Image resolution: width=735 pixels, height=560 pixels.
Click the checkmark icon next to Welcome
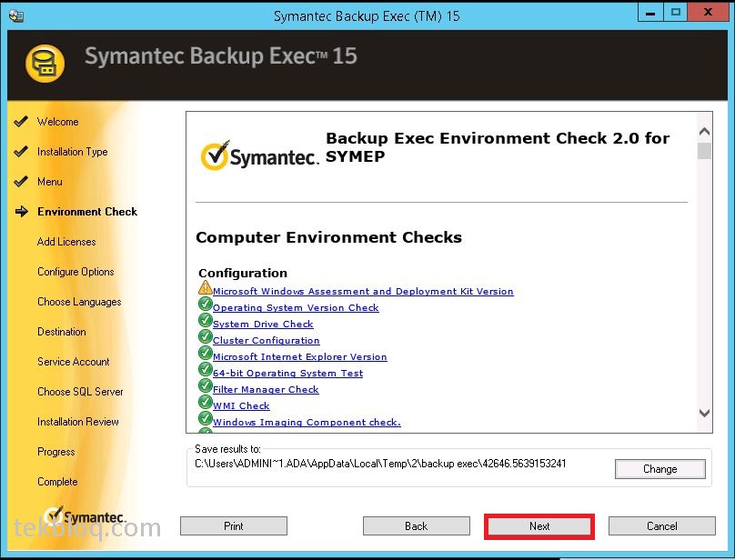21,122
